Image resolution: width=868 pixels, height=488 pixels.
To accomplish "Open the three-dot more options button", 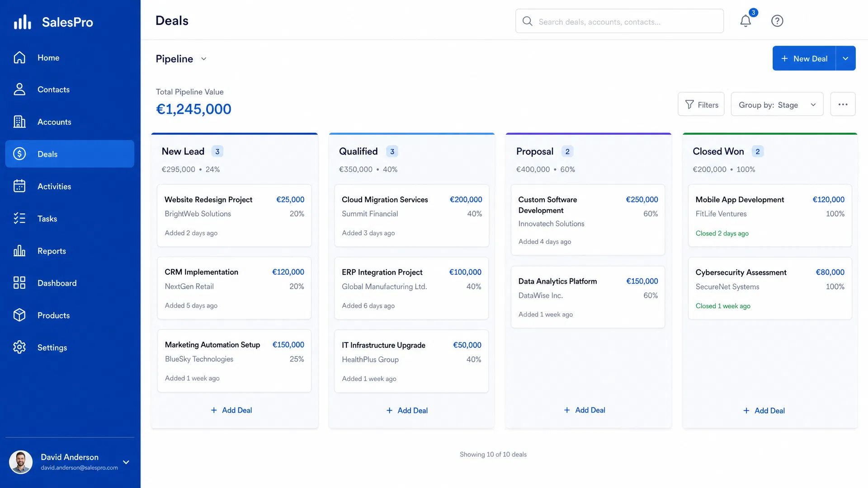I will pyautogui.click(x=843, y=104).
